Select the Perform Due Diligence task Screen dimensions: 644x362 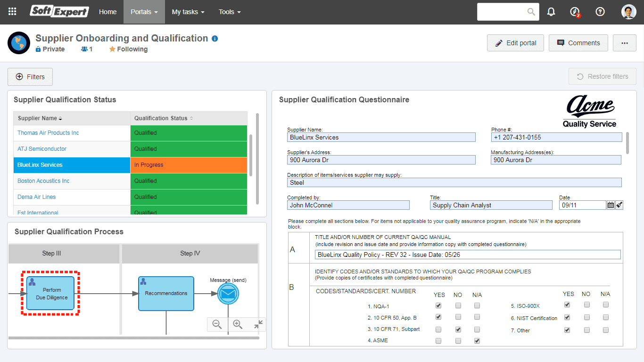(x=50, y=293)
